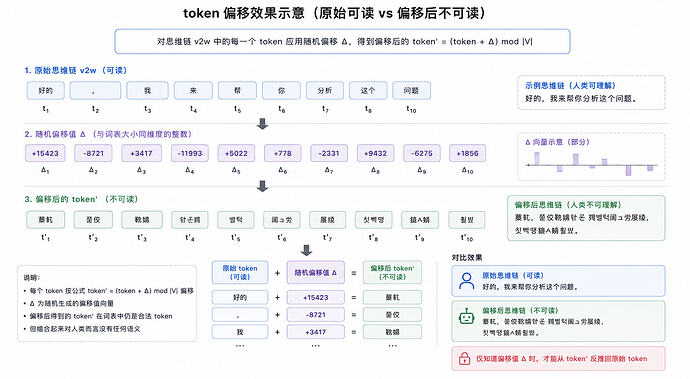The width and height of the screenshot is (690, 379).
Task: Click the heading 2. 随机偏移值 Δ
Action: click(108, 134)
